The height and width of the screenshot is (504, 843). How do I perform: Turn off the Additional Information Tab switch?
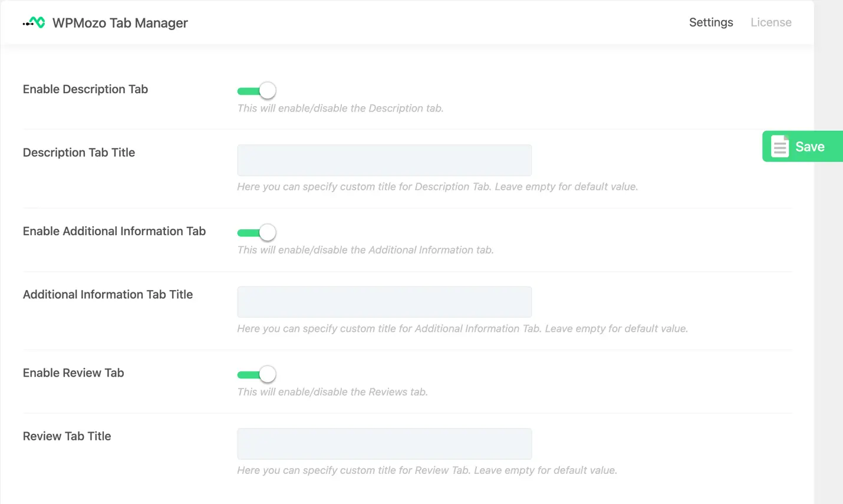(256, 233)
